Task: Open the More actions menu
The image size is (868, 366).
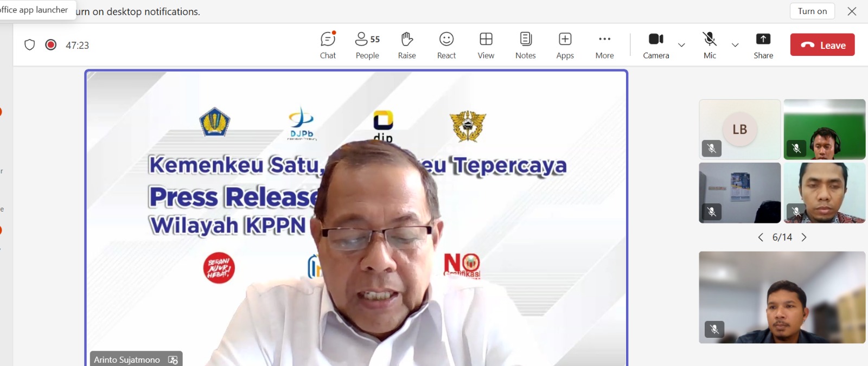Action: pyautogui.click(x=604, y=45)
